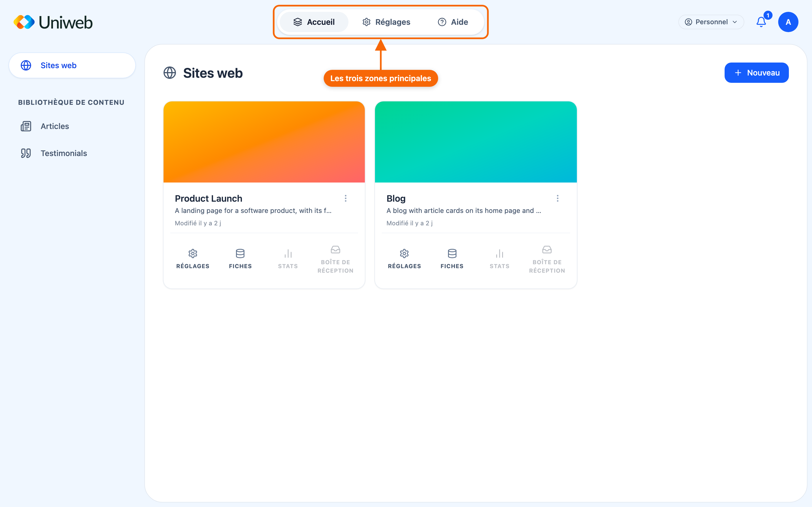
Task: Click the Uniweb logo
Action: [53, 22]
